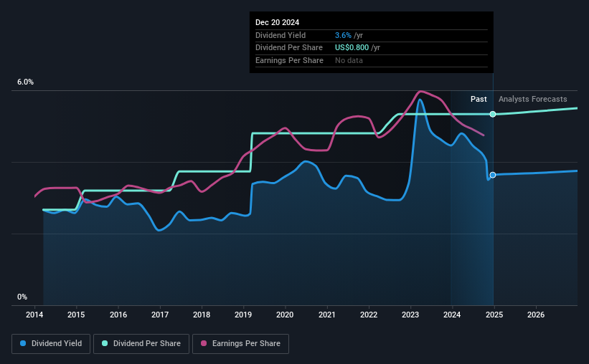This screenshot has width=589, height=364.
Task: Click the 'Analysts Forecasts' label
Action: coord(532,99)
